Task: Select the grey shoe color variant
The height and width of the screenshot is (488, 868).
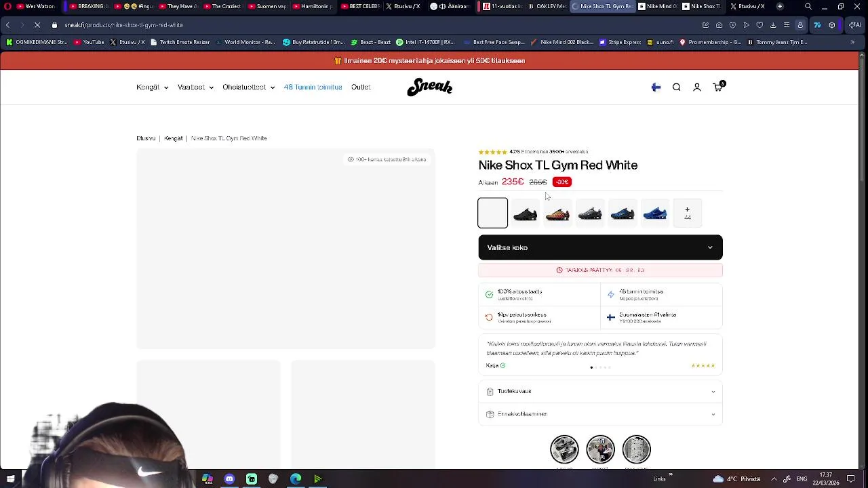Action: click(590, 213)
